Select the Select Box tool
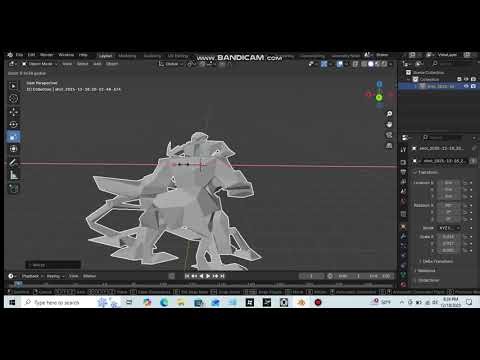Image resolution: width=480 pixels, height=360 pixels. [13, 86]
